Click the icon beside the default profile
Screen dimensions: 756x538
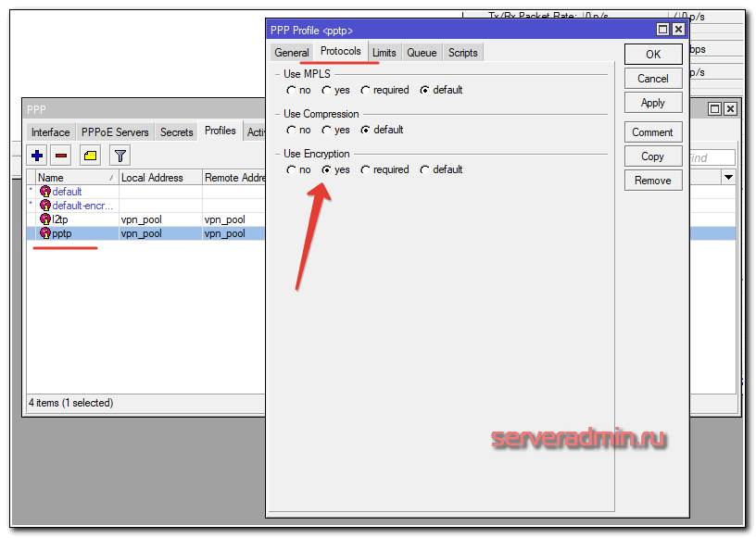tap(45, 192)
